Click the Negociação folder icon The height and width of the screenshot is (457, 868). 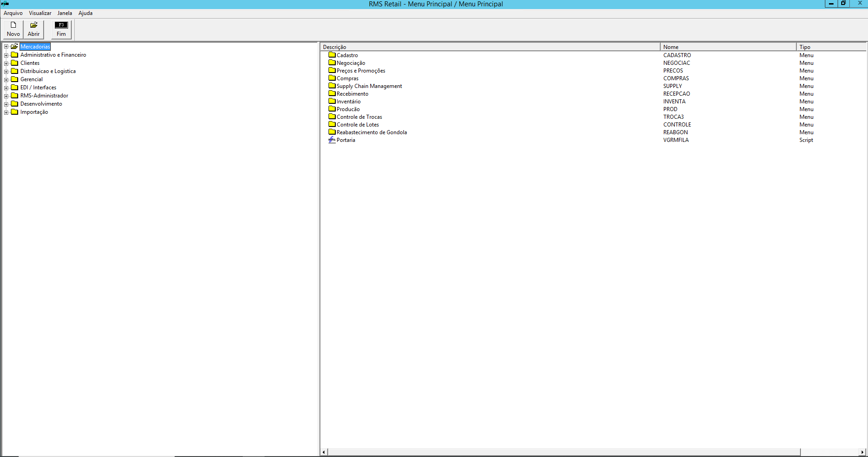click(x=332, y=63)
